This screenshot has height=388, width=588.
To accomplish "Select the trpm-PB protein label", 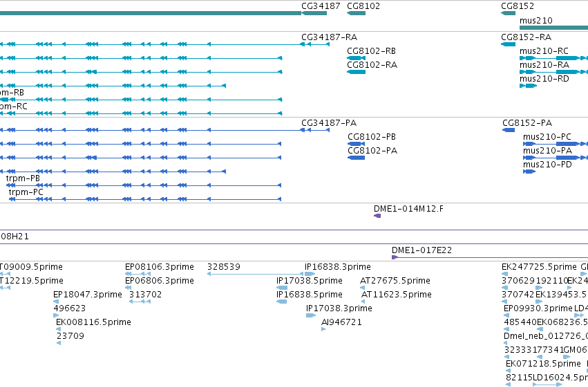I will [23, 178].
